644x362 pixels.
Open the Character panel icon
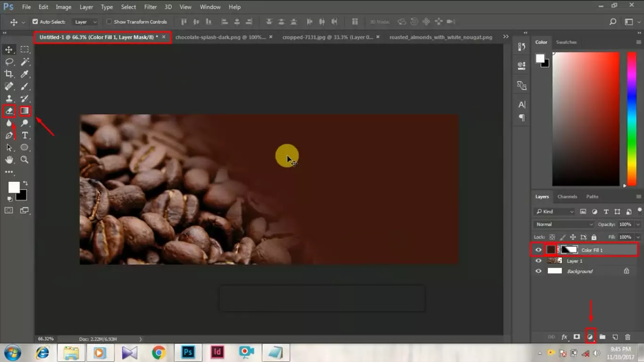[522, 105]
